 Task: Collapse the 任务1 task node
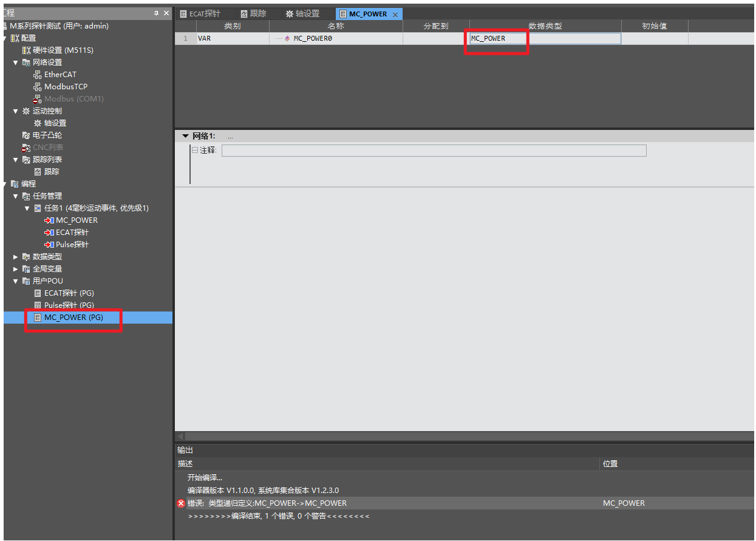pos(27,208)
